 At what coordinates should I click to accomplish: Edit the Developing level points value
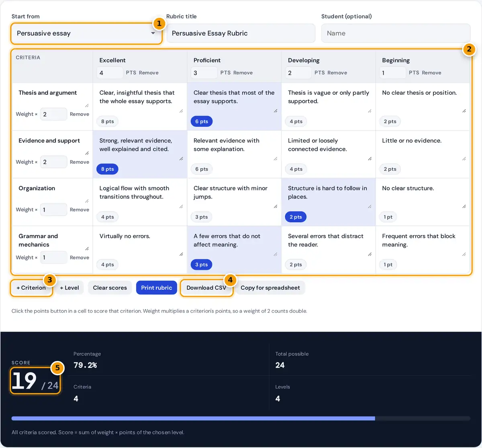coord(298,73)
